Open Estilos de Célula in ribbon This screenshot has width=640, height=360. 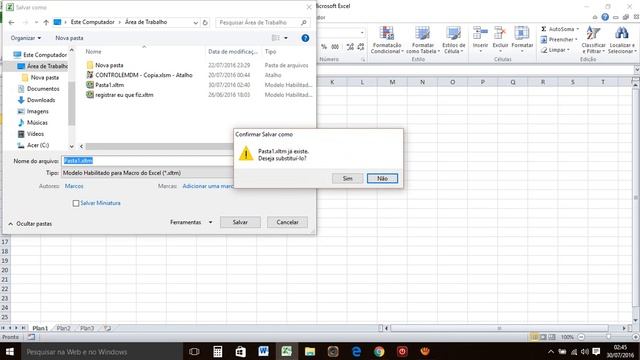[x=453, y=40]
